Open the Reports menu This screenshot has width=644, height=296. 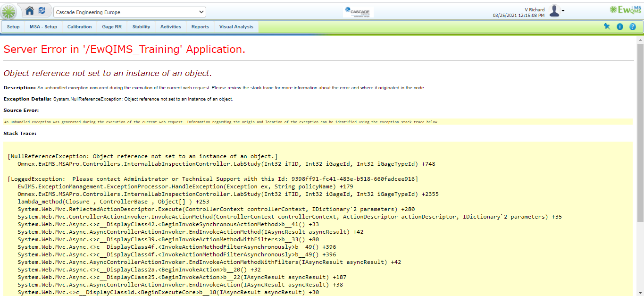(200, 27)
